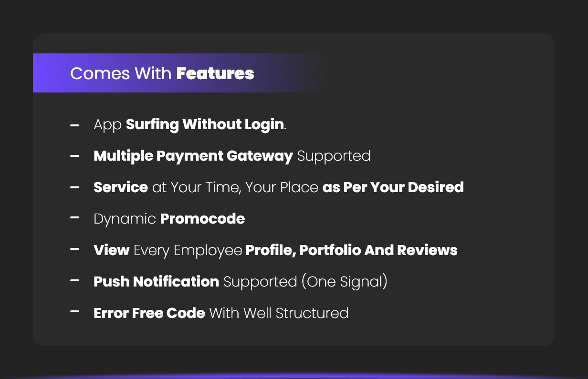Click the dash bullet beside Dynamic Promocode
The image size is (588, 379).
click(74, 217)
